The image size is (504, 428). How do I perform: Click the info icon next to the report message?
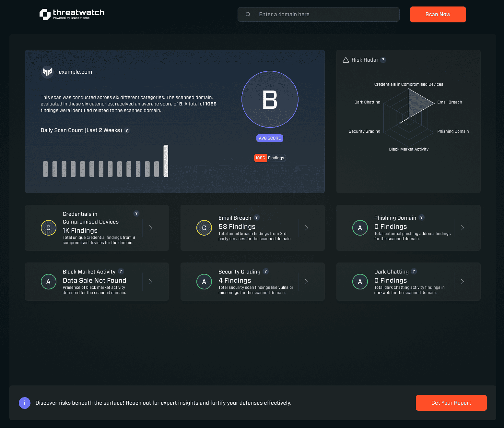tap(24, 403)
